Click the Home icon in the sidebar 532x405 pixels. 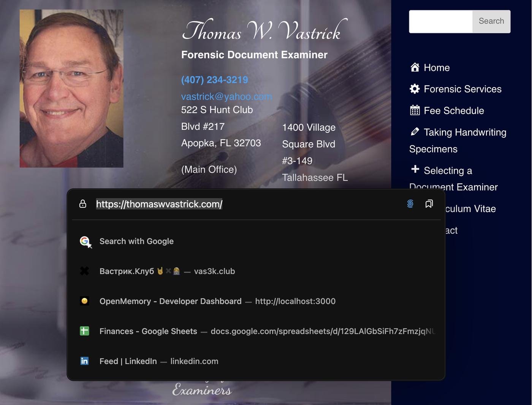pyautogui.click(x=415, y=67)
